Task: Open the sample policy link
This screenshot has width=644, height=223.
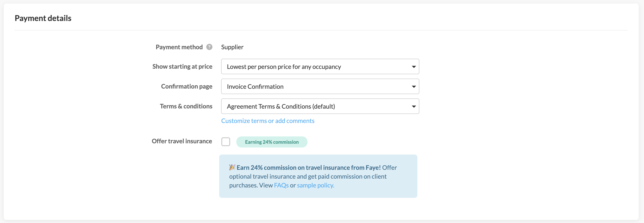Action: click(315, 185)
